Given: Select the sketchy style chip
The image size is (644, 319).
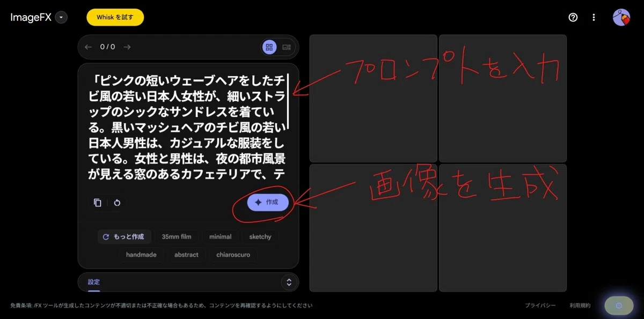Looking at the screenshot, I should point(260,237).
